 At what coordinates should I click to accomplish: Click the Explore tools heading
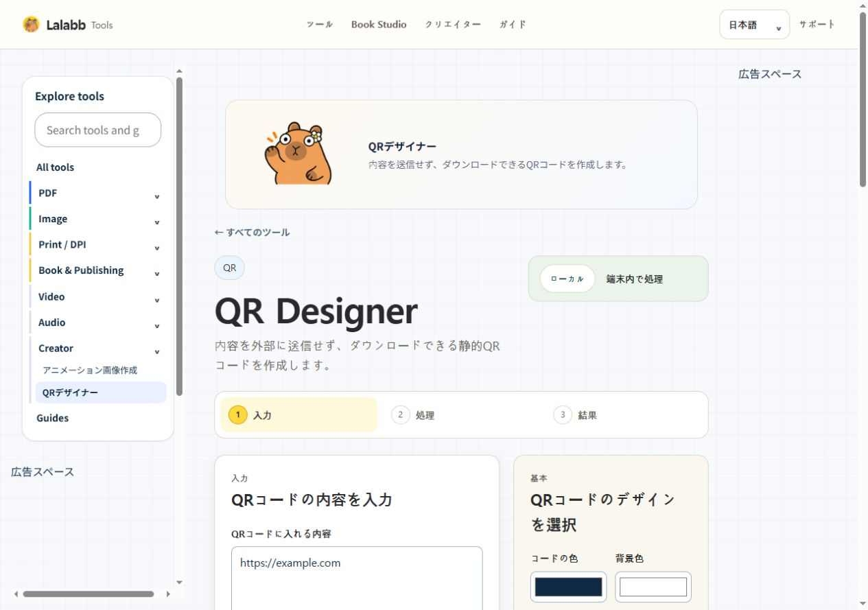[x=69, y=96]
